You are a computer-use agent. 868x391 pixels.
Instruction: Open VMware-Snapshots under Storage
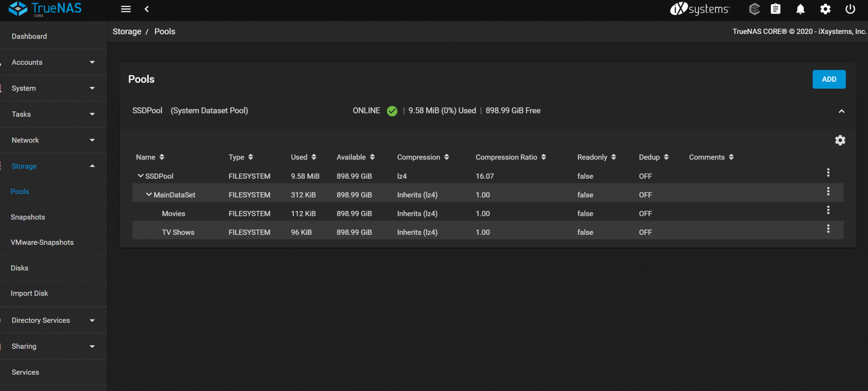[x=53, y=243]
